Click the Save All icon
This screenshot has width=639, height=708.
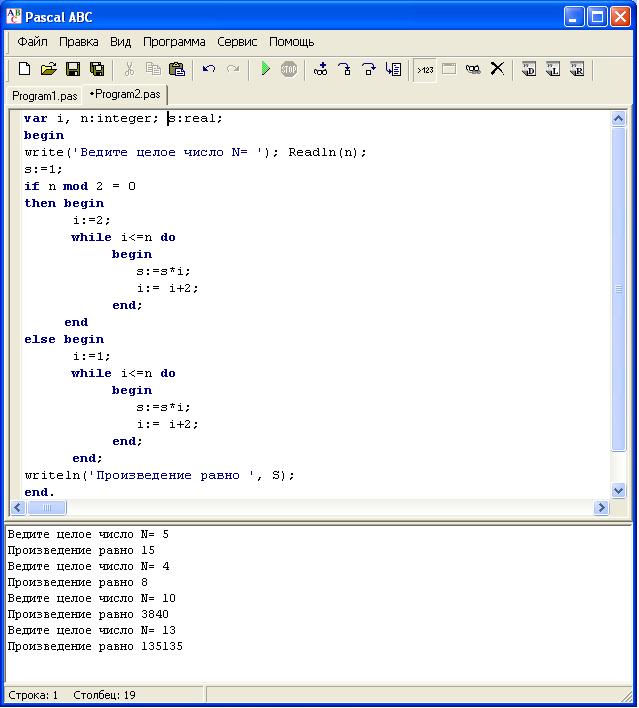click(97, 69)
